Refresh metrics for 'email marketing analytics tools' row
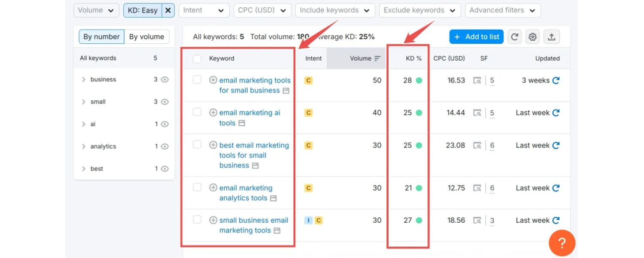 [x=556, y=188]
